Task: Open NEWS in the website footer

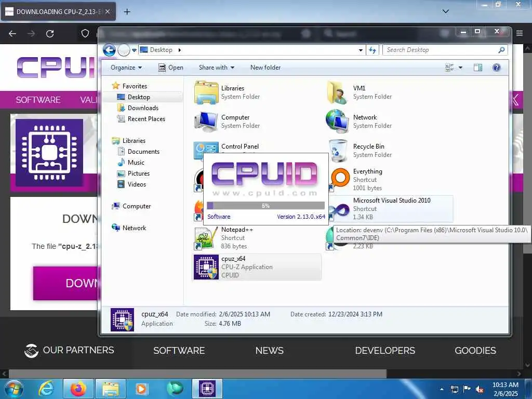Action: click(x=270, y=351)
